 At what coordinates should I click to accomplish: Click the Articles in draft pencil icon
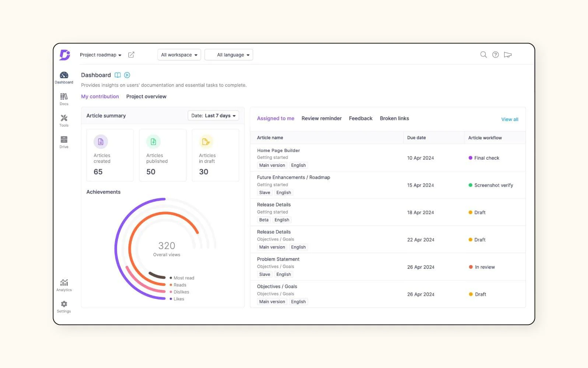(206, 142)
